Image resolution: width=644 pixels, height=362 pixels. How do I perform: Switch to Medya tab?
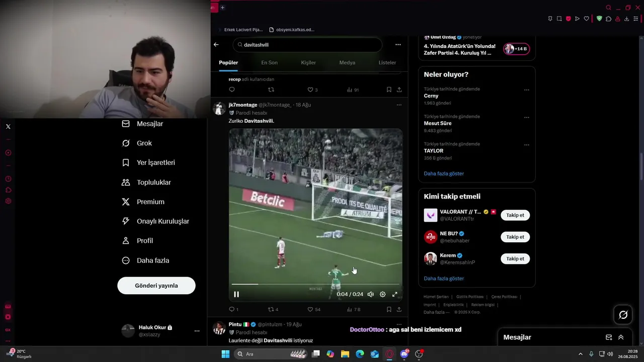click(347, 63)
